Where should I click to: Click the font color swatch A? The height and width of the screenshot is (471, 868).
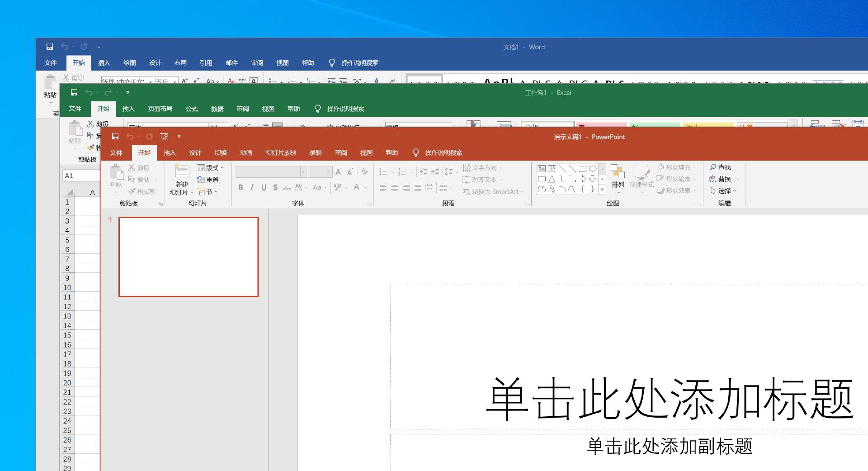pos(356,187)
